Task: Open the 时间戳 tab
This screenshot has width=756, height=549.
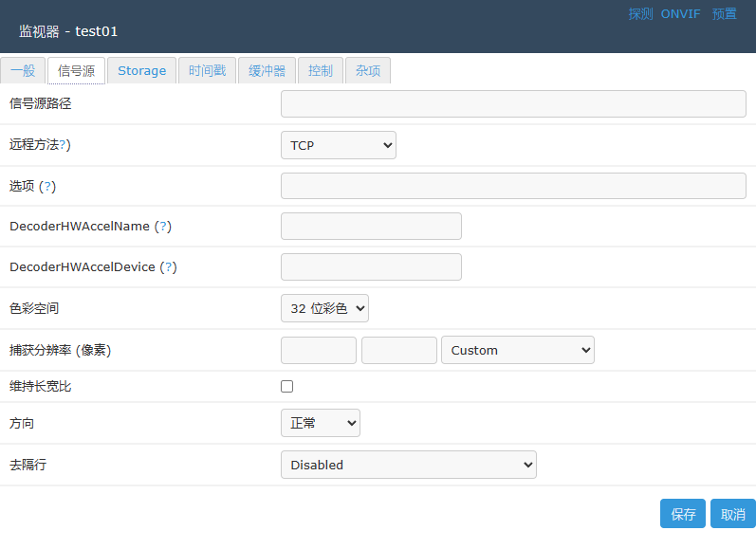Action: click(207, 70)
